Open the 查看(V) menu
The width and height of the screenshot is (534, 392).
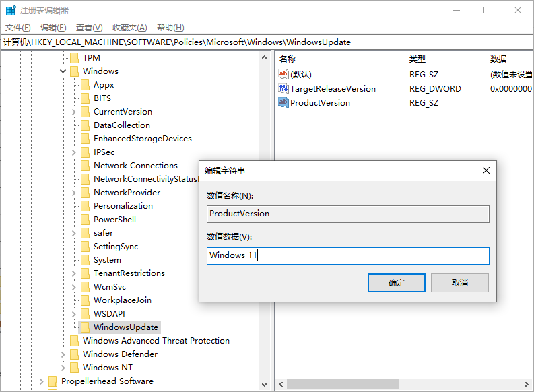90,28
